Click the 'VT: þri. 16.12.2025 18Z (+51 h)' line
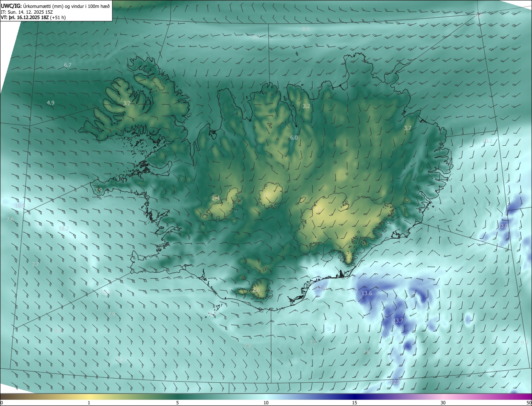Screen dimensions: 532x406 click(x=33, y=17)
